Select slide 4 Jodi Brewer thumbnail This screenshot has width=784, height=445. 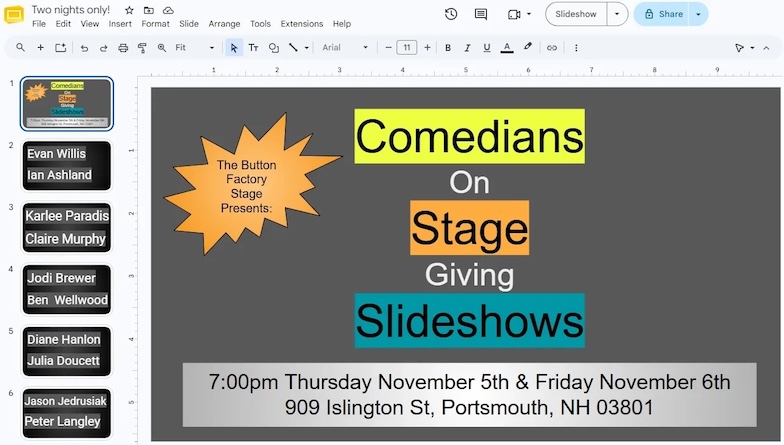point(66,290)
